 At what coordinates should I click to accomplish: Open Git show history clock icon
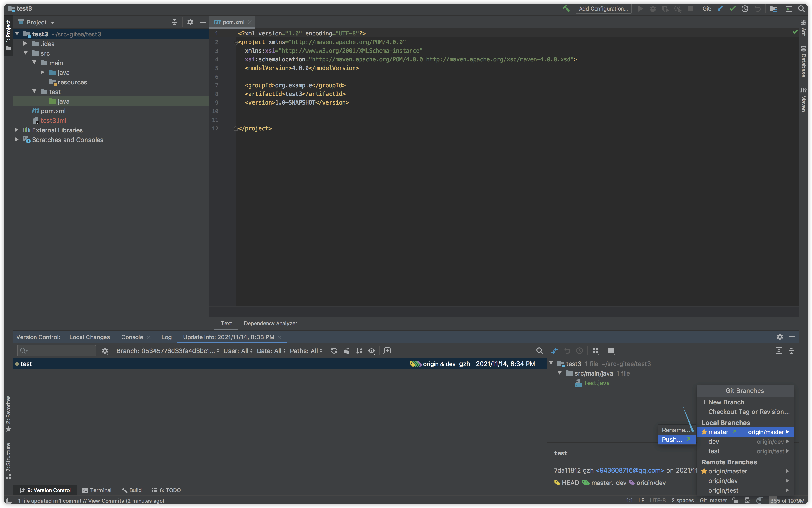pyautogui.click(x=745, y=9)
